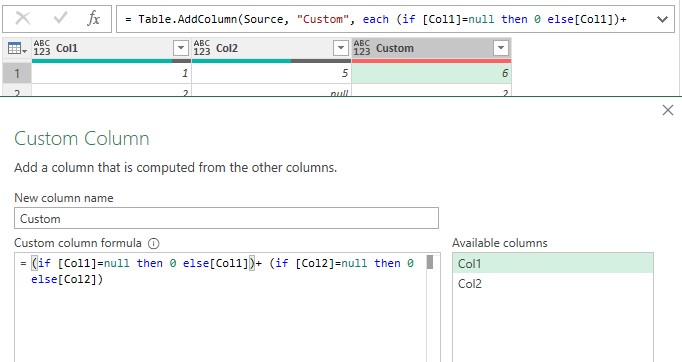Viewport: 682px width, 362px height.
Task: Change Custom column data type icon
Action: pos(362,48)
